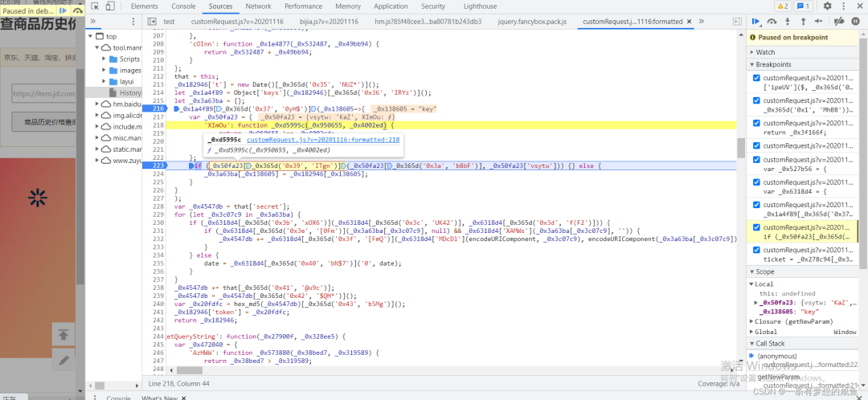Activate the inspect element picker
Image resolution: width=868 pixels, height=400 pixels.
[95, 6]
